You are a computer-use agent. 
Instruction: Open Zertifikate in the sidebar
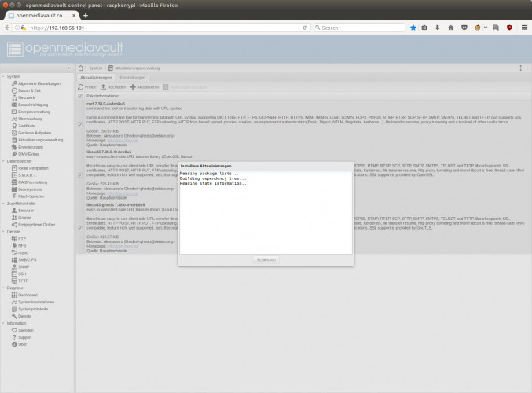click(x=24, y=126)
